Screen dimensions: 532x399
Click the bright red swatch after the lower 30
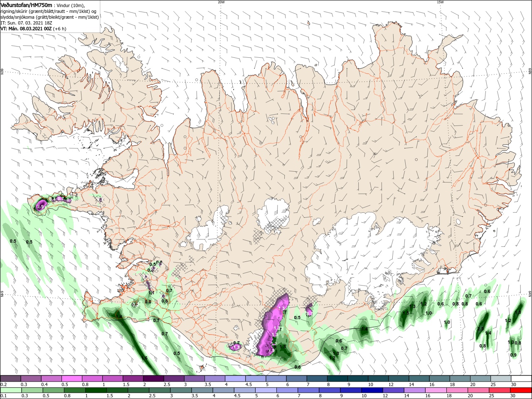tap(522, 390)
